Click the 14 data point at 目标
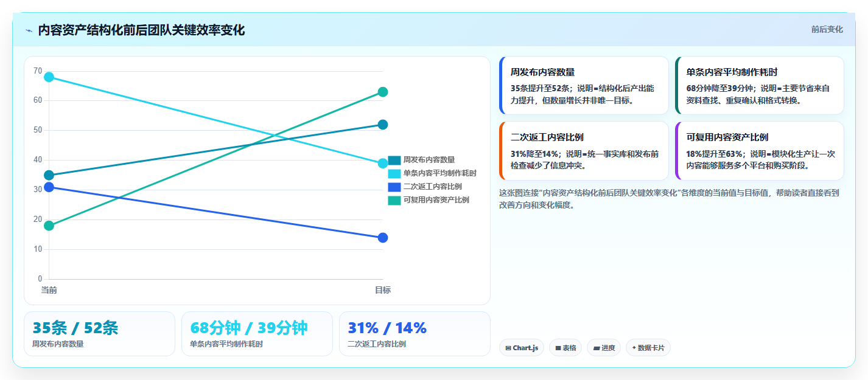 tap(383, 238)
